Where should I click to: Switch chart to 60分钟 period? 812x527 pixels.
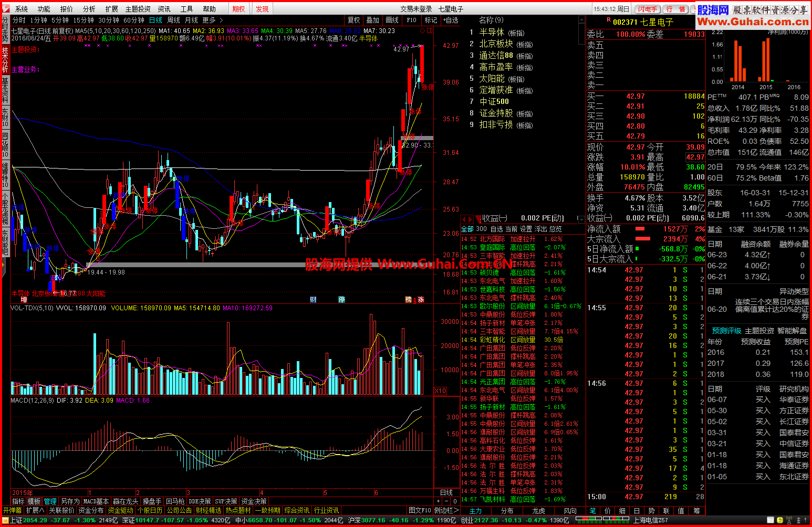click(134, 20)
